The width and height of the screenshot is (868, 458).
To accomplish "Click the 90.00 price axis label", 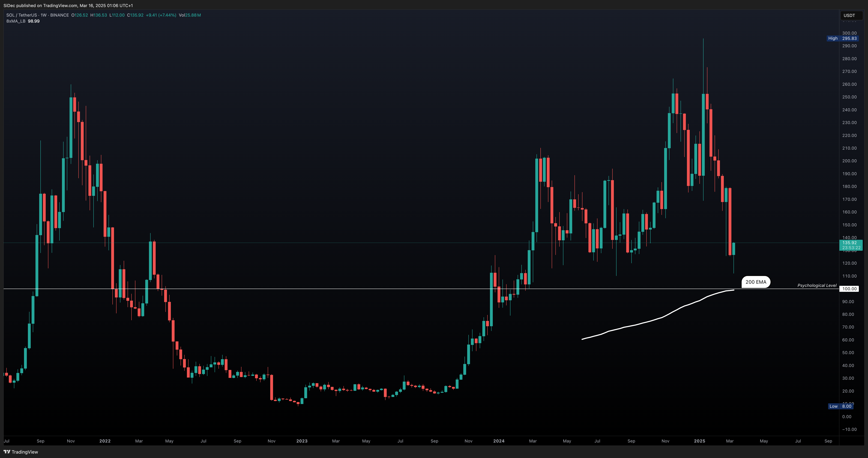I will (x=848, y=302).
